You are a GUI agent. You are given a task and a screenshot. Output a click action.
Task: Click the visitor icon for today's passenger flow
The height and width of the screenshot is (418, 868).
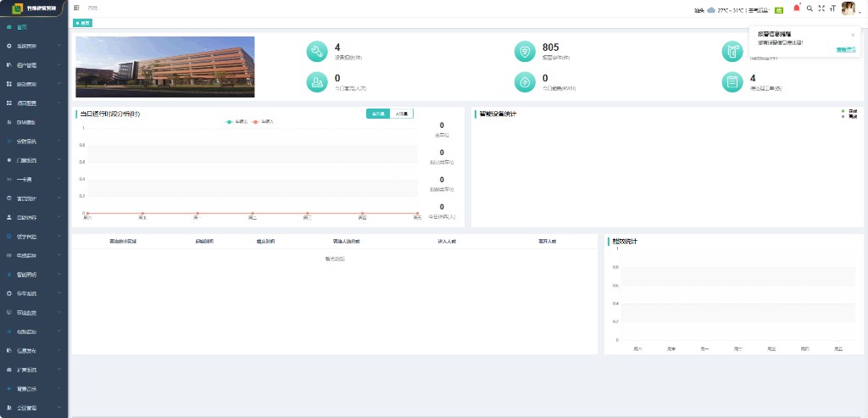pos(317,82)
